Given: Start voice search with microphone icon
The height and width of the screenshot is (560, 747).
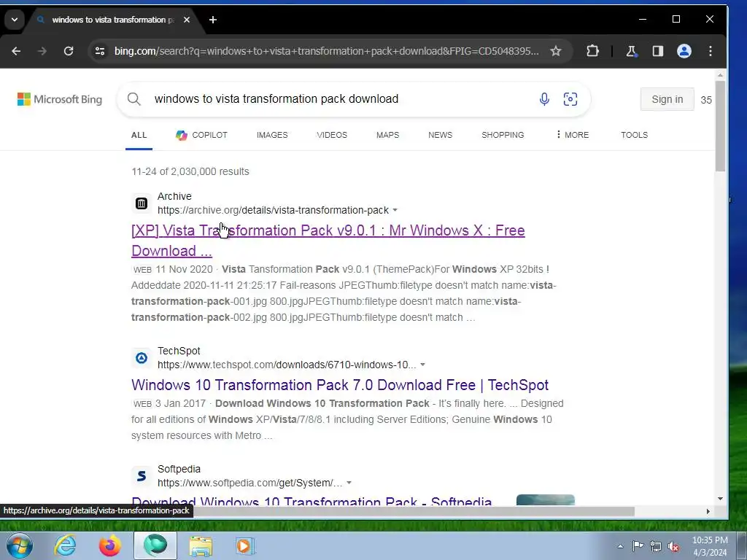Looking at the screenshot, I should click(544, 99).
